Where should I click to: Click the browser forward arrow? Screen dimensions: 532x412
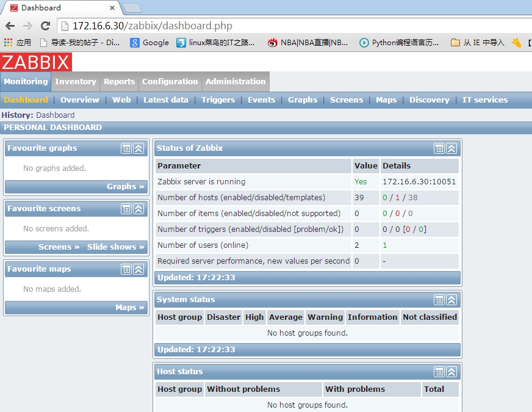pyautogui.click(x=27, y=26)
